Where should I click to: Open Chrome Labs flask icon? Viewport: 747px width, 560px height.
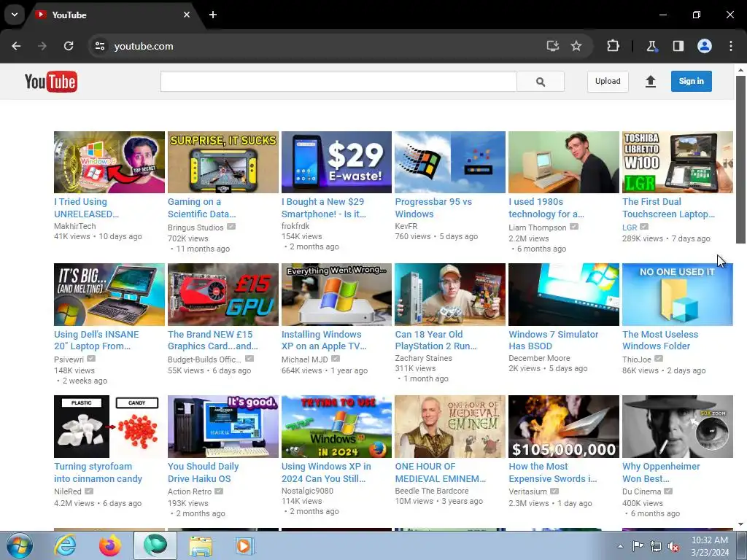(x=651, y=46)
